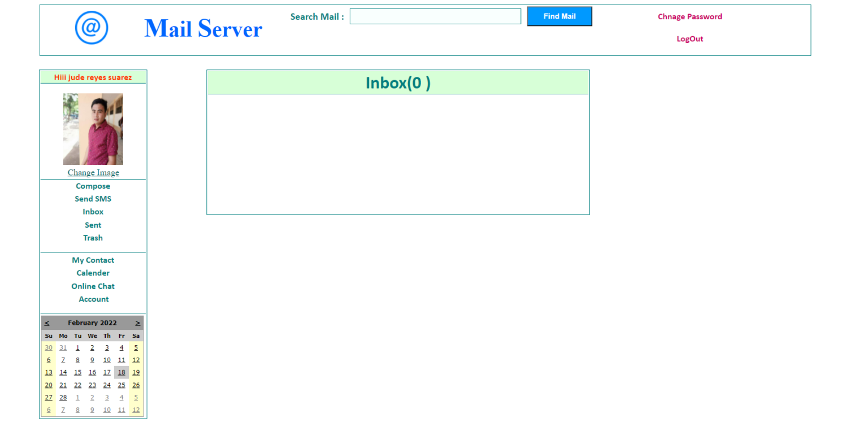Viewport: 868px width, 444px height.
Task: Open the Calender page
Action: (x=93, y=273)
